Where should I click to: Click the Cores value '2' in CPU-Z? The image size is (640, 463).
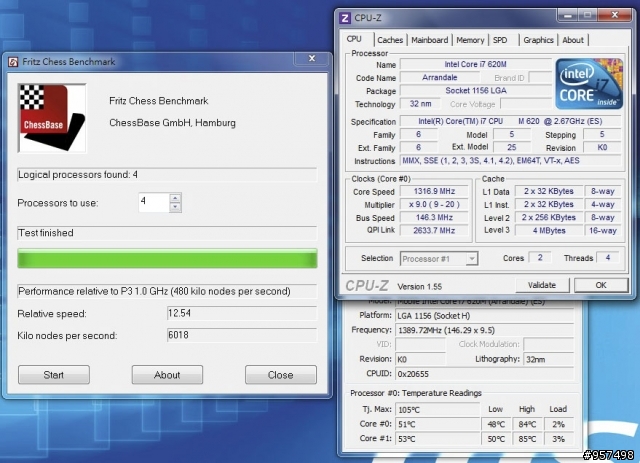pos(540,258)
